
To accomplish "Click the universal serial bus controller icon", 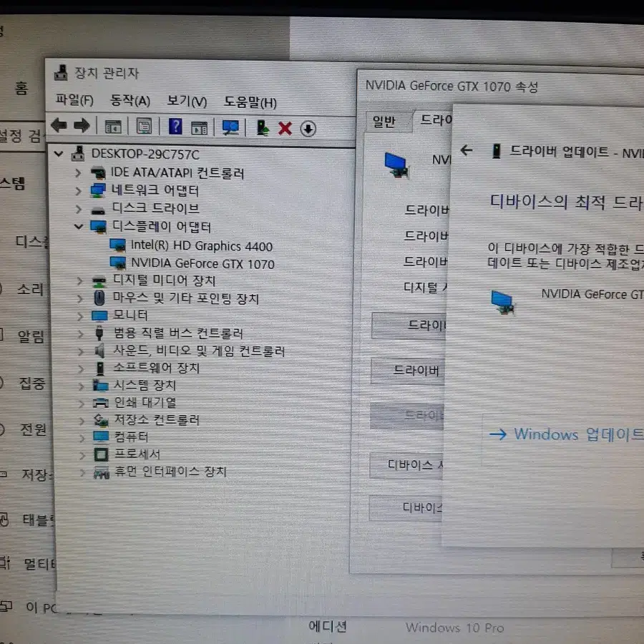I will coord(99,333).
